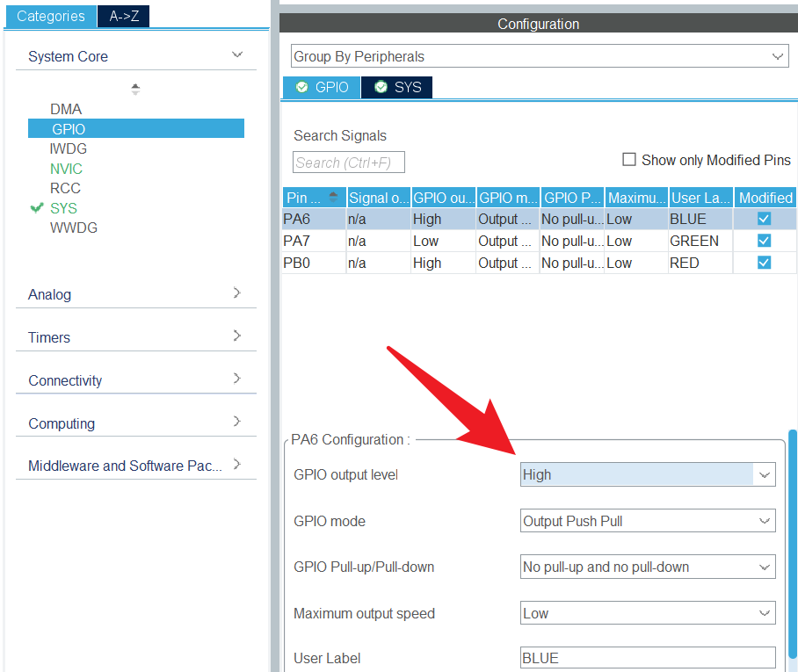Switch to the A->Z tab
The height and width of the screenshot is (672, 798).
point(124,16)
